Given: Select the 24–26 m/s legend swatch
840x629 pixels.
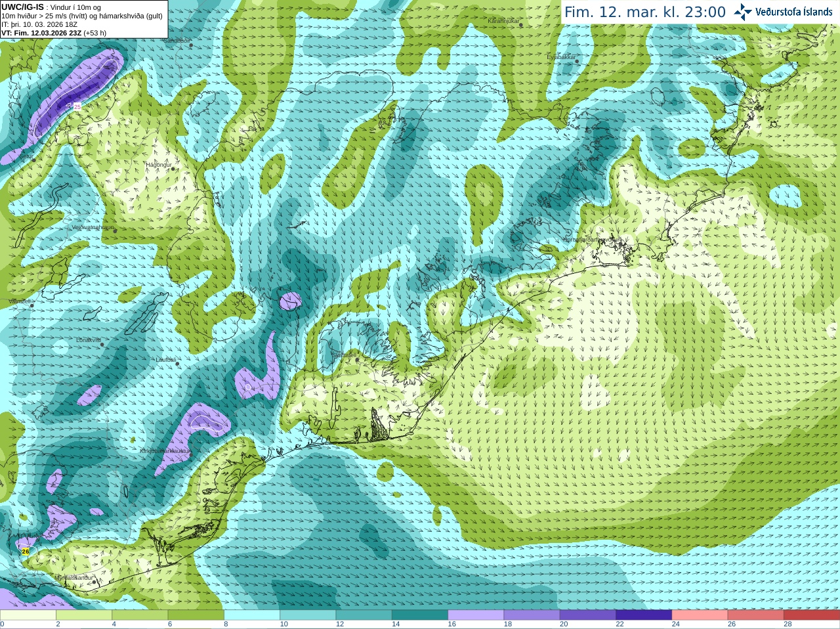Looking at the screenshot, I should pyautogui.click(x=700, y=615).
